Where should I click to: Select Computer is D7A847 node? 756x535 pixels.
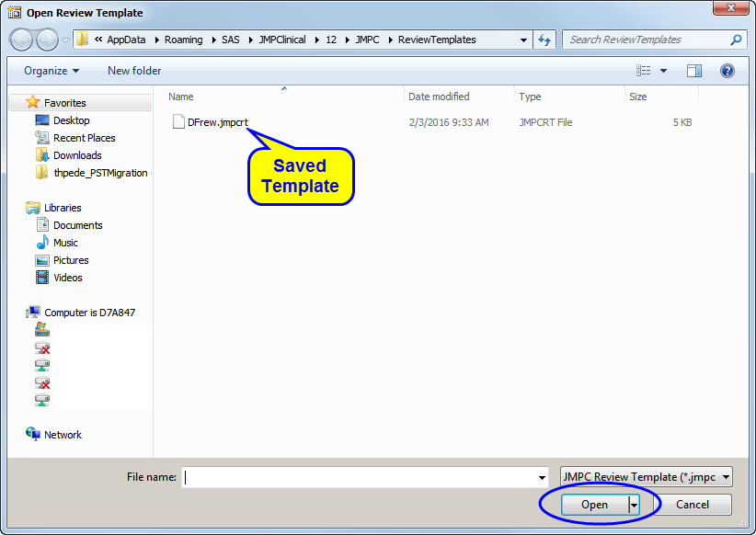click(90, 313)
